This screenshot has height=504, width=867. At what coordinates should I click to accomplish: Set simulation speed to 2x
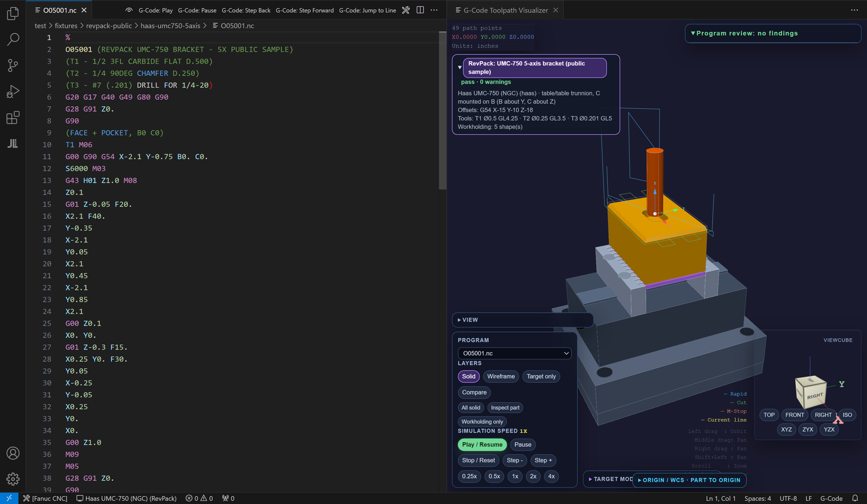coord(533,476)
